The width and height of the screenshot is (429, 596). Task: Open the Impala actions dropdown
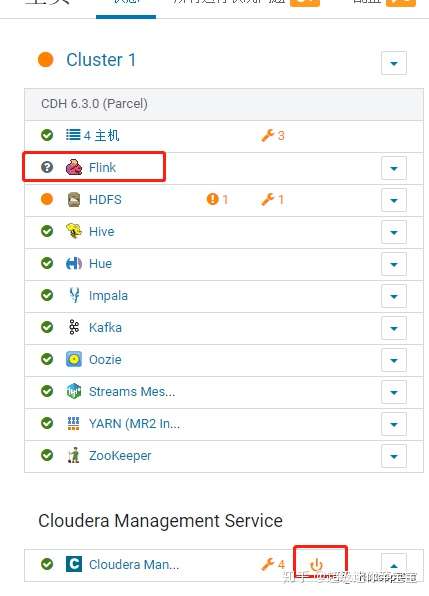click(x=394, y=296)
